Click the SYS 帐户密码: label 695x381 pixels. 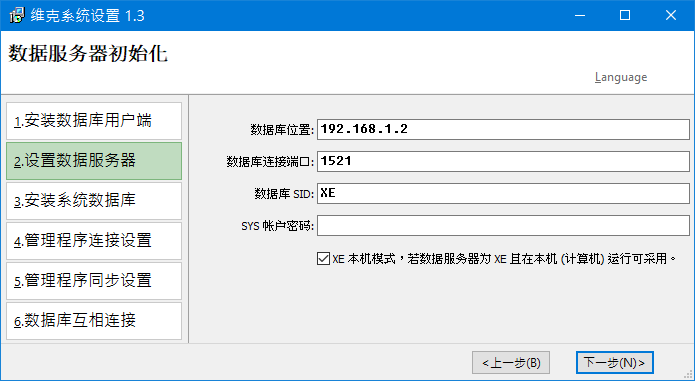[x=277, y=226]
